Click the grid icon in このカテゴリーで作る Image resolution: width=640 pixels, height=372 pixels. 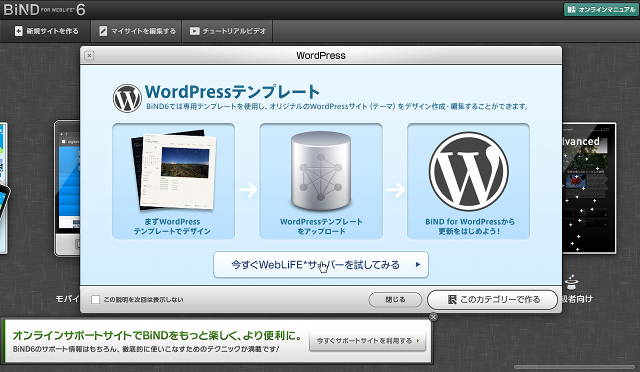[452, 300]
